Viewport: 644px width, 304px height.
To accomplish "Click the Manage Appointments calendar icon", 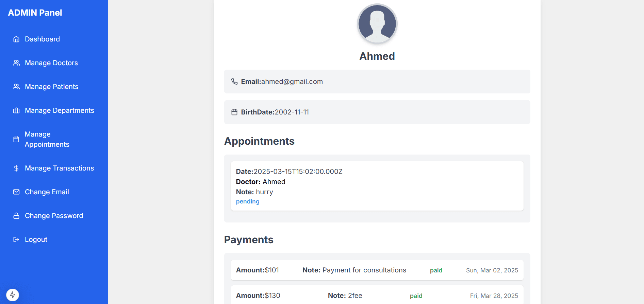I will pos(16,139).
